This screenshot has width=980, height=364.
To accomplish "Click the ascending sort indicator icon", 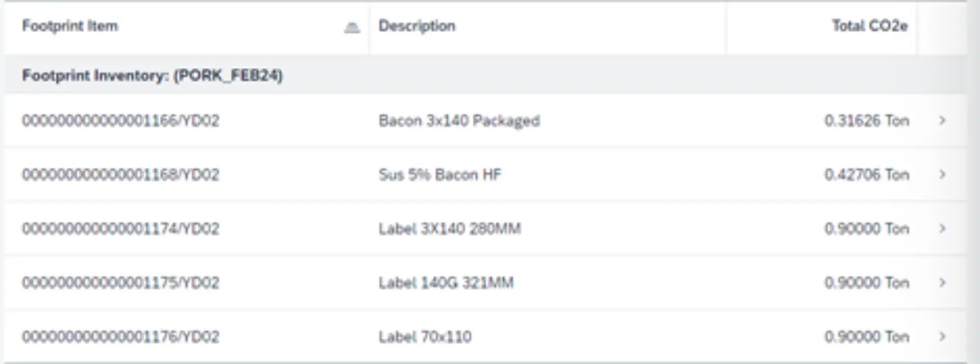I will coord(352,28).
